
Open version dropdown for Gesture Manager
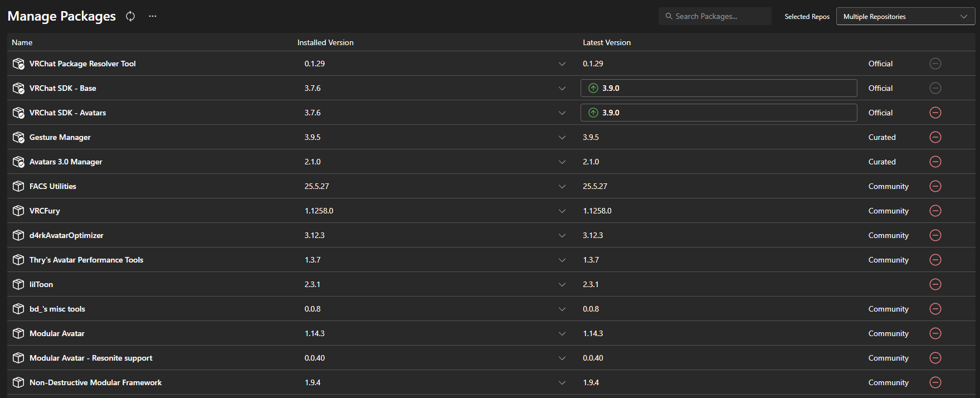pos(562,138)
